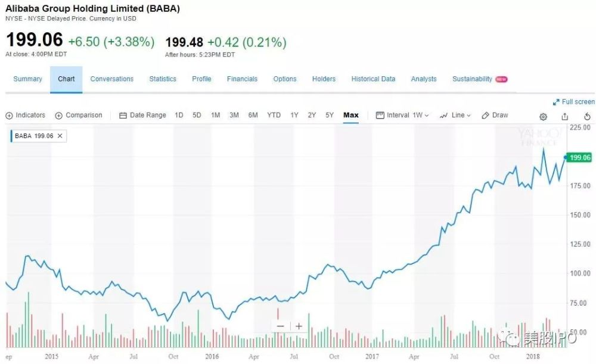Select the 1D time range
This screenshot has width=596, height=364.
point(179,116)
